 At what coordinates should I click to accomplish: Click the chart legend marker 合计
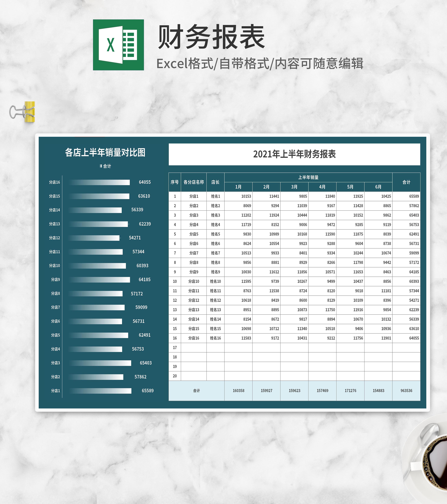point(101,166)
